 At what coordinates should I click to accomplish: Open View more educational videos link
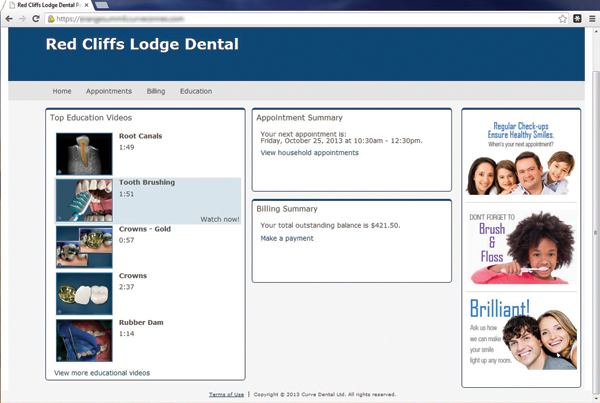point(102,372)
